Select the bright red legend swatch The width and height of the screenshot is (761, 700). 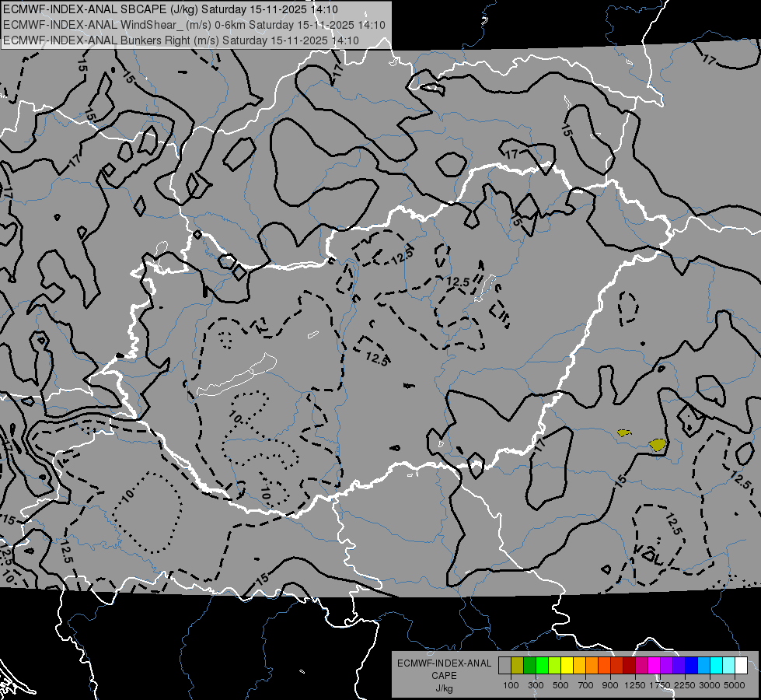[x=617, y=666]
